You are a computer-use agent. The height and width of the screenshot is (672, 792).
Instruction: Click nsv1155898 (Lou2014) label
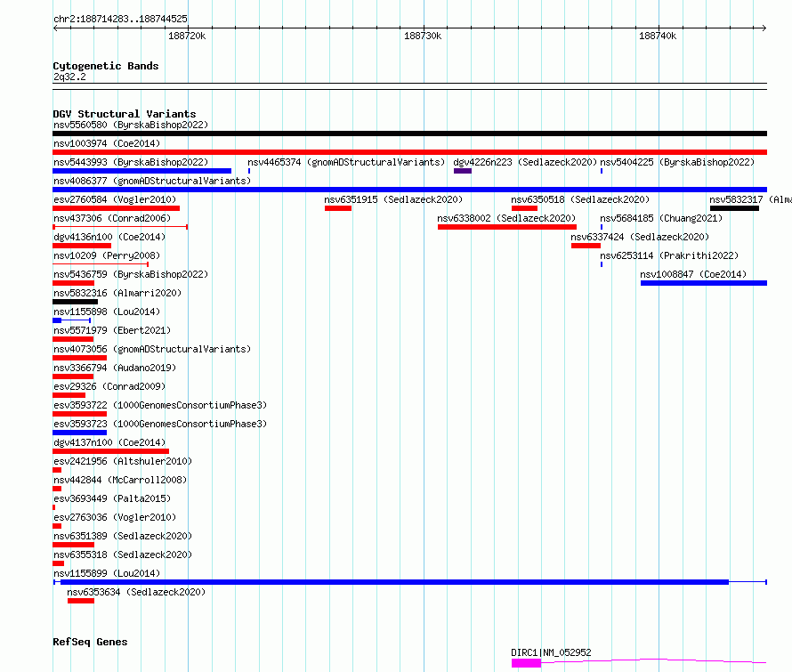pos(107,312)
